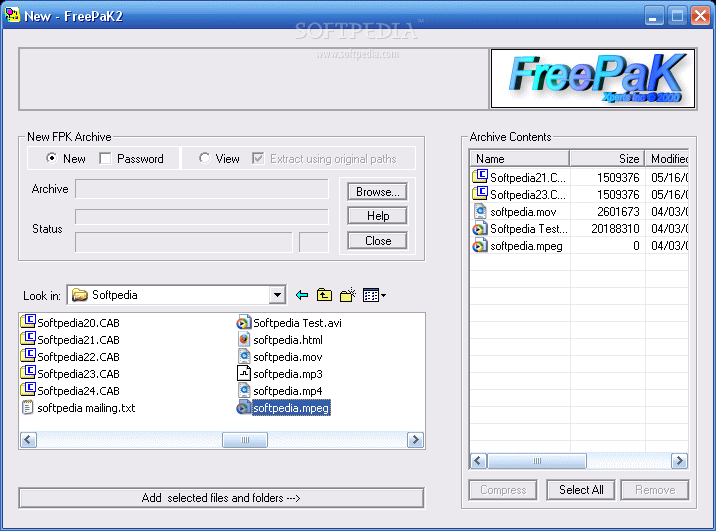This screenshot has height=531, width=716.
Task: Click archive list scroll right arrow
Action: (679, 461)
